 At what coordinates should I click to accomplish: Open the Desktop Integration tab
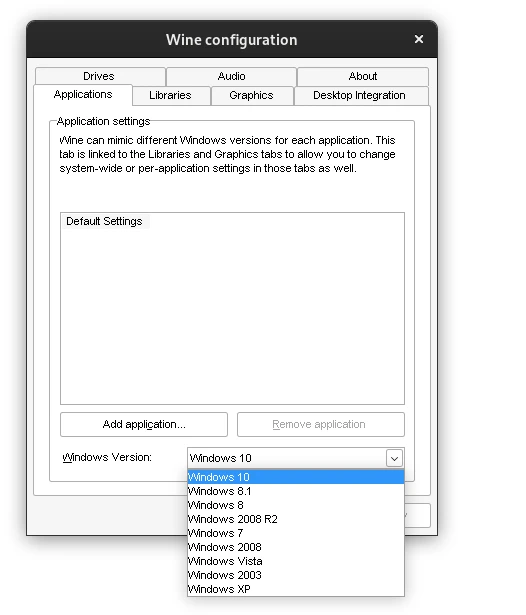(361, 95)
